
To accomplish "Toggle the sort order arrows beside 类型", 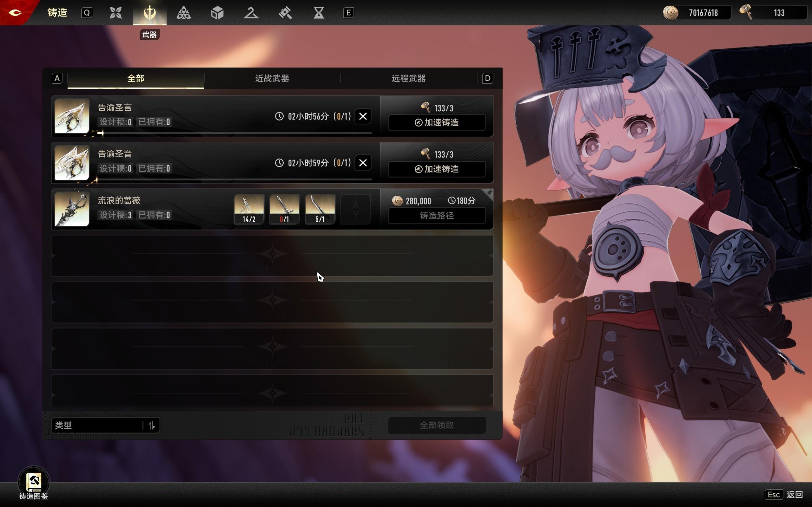I will pyautogui.click(x=152, y=425).
